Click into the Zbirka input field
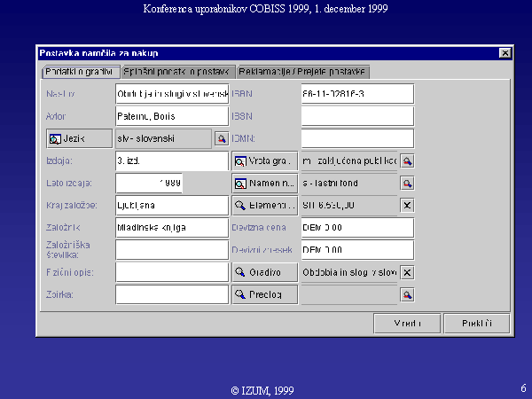 point(171,294)
